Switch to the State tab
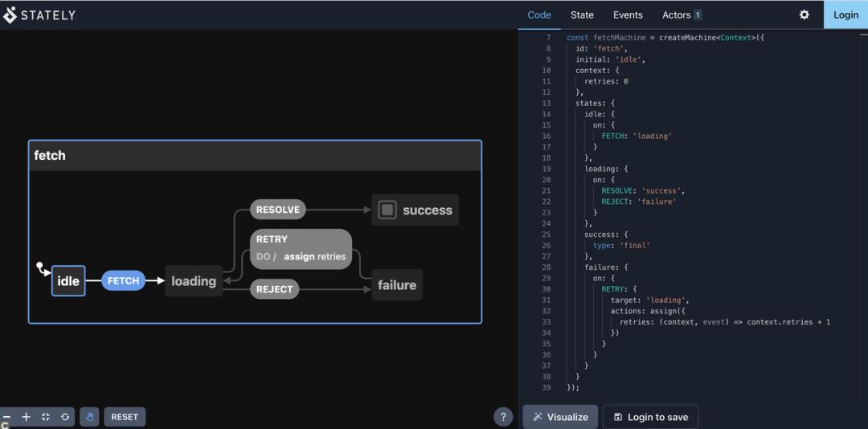 [582, 14]
